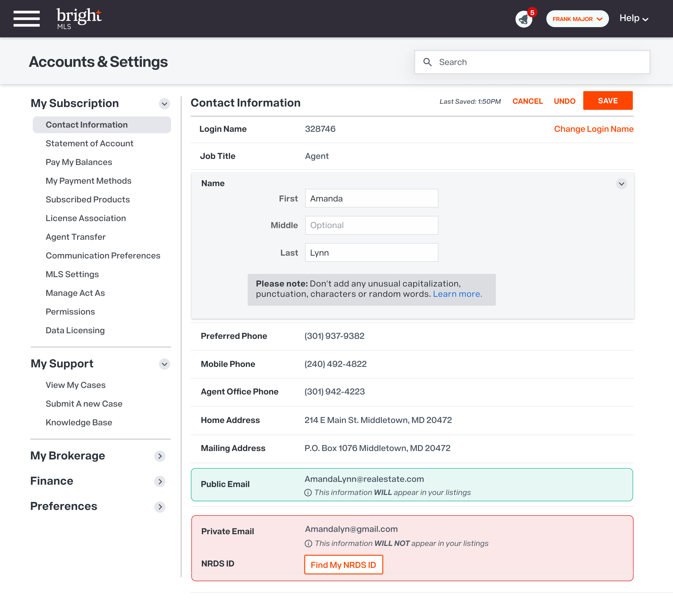The height and width of the screenshot is (616, 673).
Task: Click the Learn more link in the note
Action: click(457, 294)
